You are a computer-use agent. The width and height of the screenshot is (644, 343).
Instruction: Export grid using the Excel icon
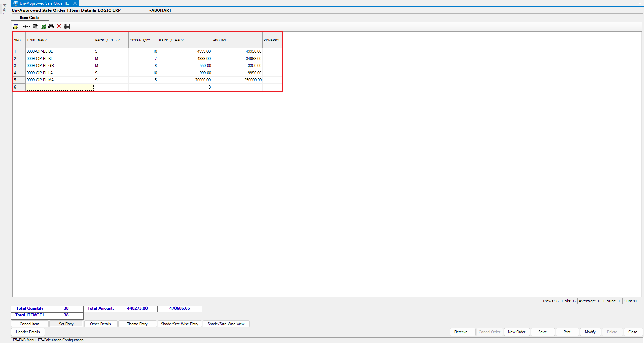coord(43,26)
